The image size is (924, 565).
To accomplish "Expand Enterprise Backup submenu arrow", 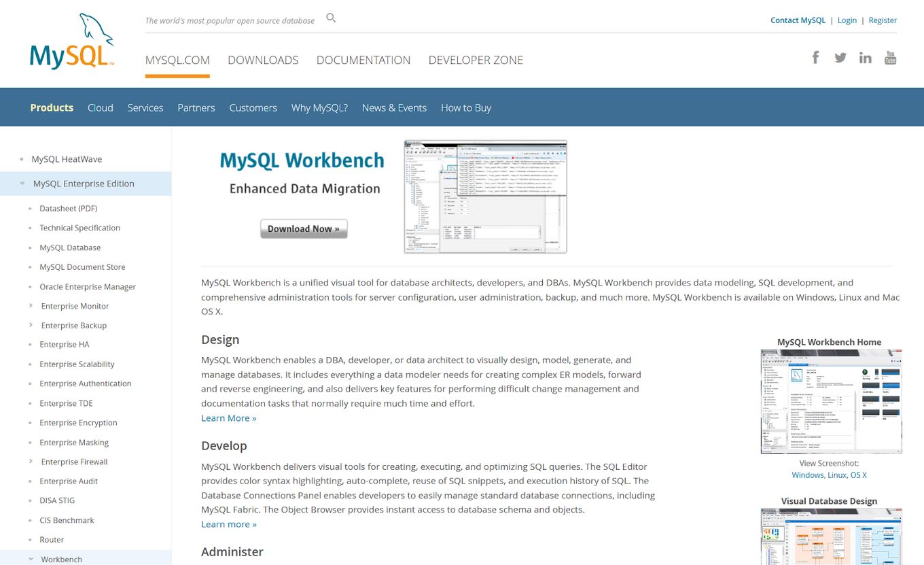I will point(31,325).
